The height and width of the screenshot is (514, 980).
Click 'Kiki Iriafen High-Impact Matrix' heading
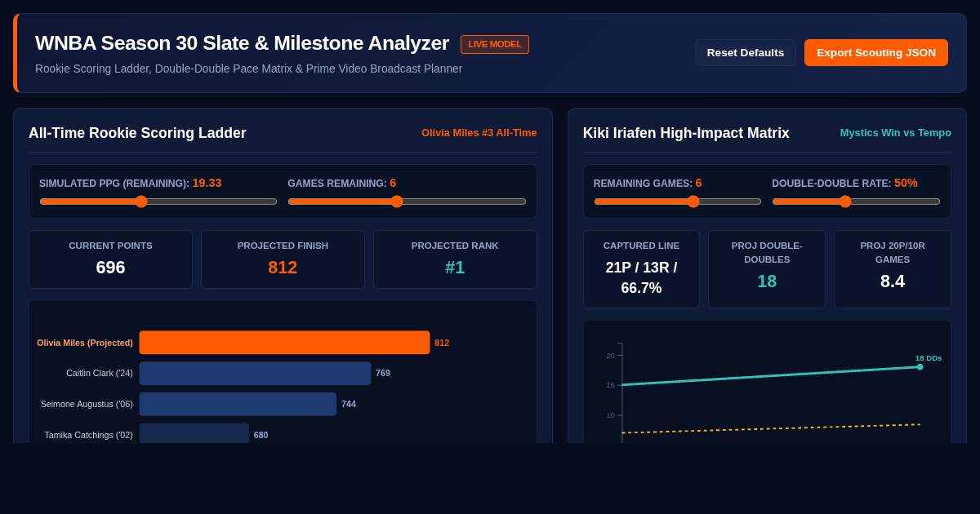(x=686, y=133)
